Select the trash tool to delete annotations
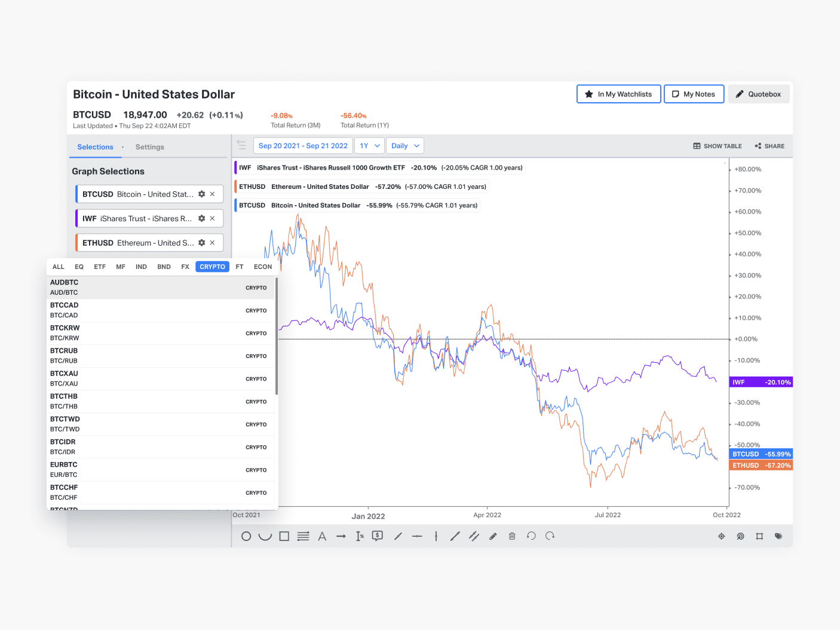Screen dimensions: 840x630 click(512, 536)
